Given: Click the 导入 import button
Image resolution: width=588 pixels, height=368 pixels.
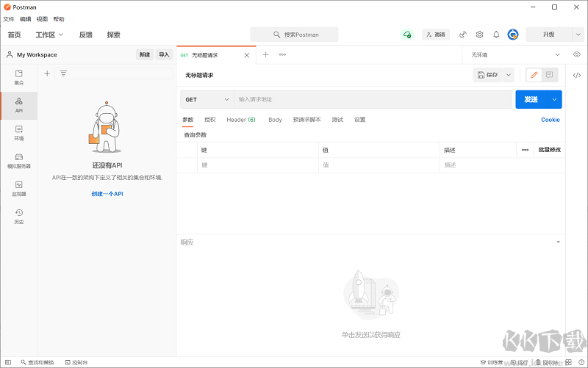Looking at the screenshot, I should (164, 54).
